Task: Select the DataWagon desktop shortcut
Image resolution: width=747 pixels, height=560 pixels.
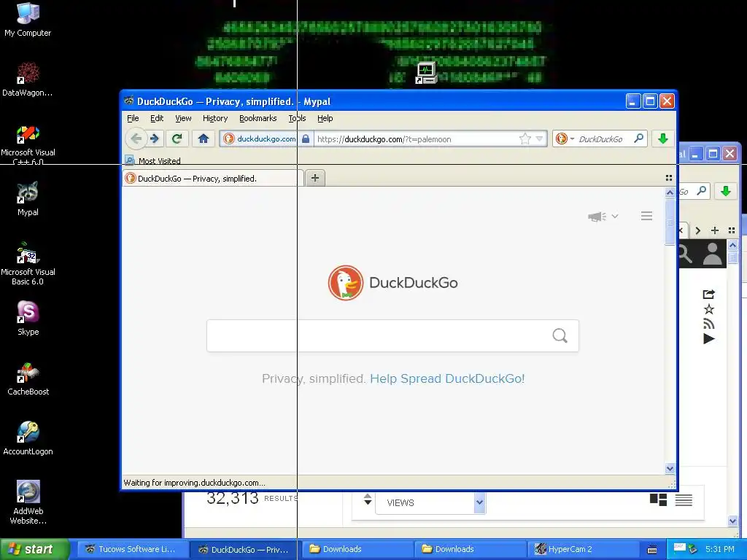Action: pos(28,79)
